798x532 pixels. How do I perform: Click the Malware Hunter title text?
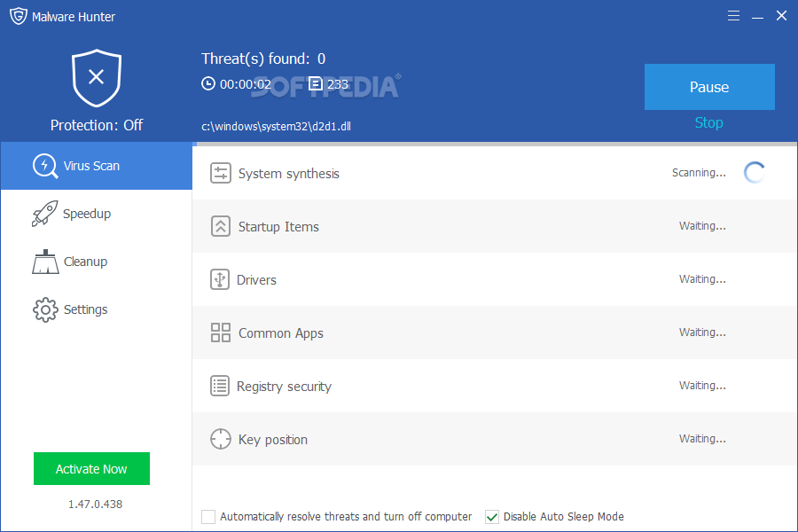pos(74,17)
